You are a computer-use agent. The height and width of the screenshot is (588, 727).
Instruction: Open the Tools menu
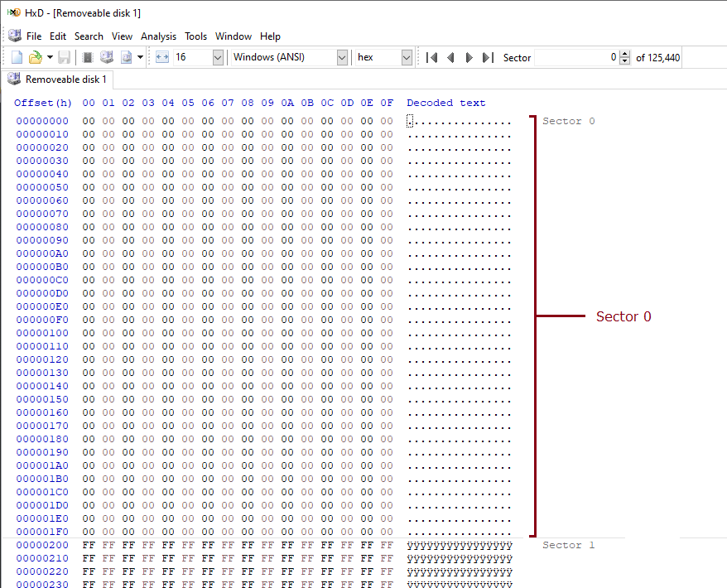pos(195,36)
